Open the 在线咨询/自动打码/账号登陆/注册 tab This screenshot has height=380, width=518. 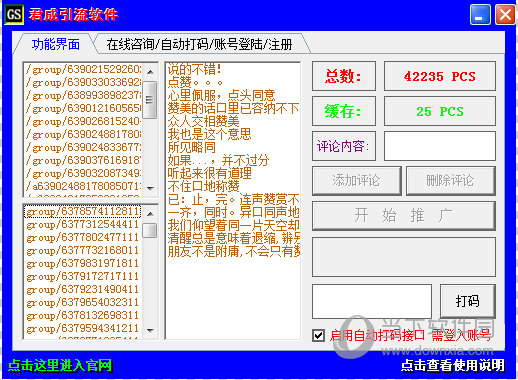[200, 44]
